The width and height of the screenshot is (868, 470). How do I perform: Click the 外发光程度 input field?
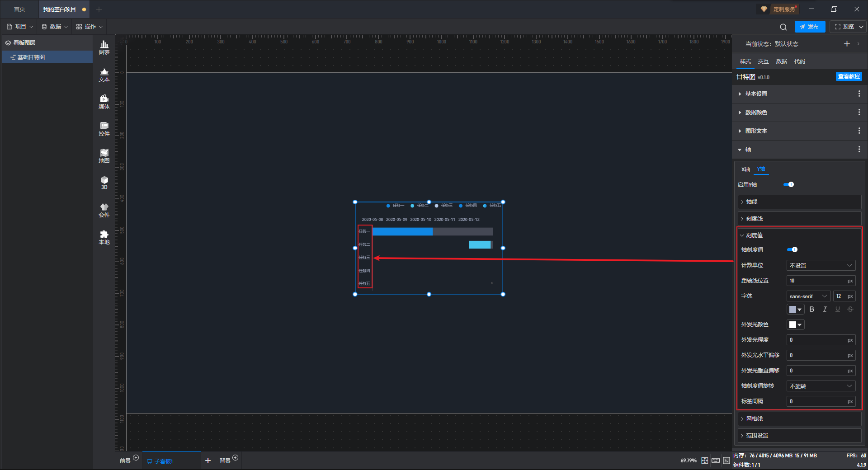821,340
